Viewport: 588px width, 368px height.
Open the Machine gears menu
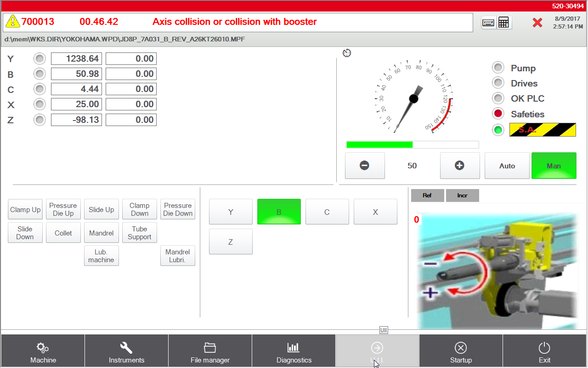[x=43, y=352]
